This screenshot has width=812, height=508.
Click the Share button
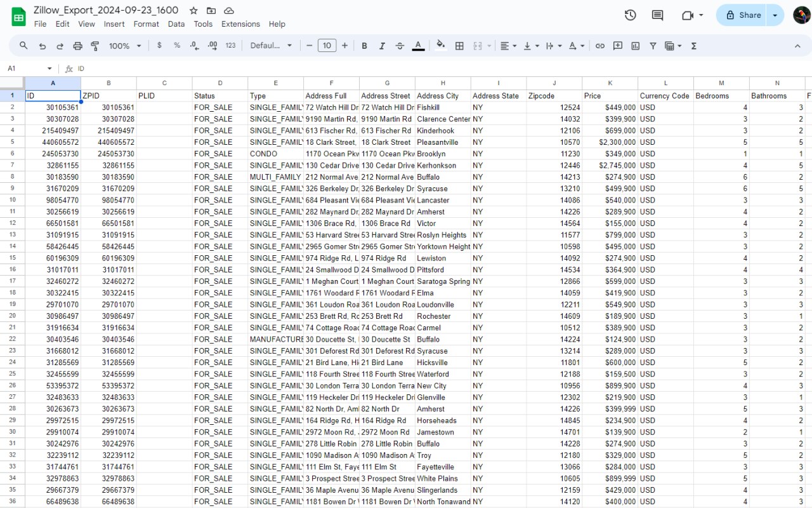click(743, 15)
